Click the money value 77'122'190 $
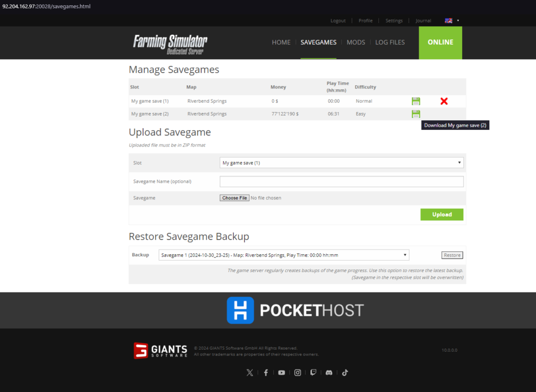Screen dimensions: 536x392 click(x=285, y=114)
